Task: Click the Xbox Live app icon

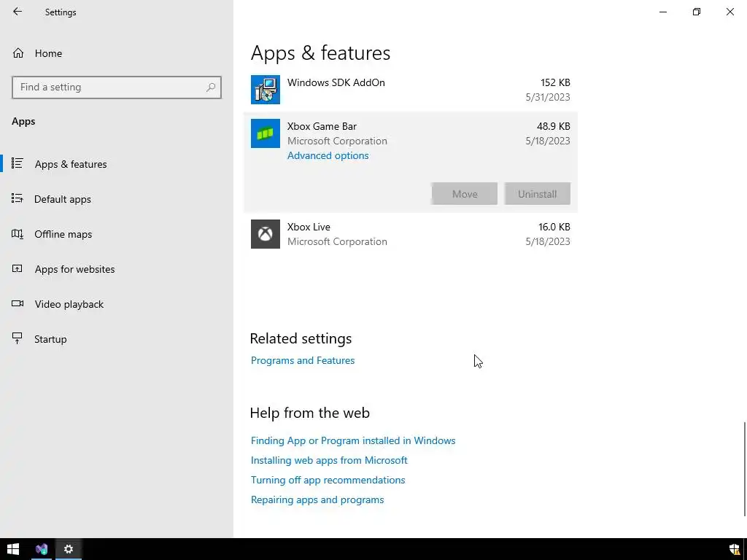Action: [266, 234]
